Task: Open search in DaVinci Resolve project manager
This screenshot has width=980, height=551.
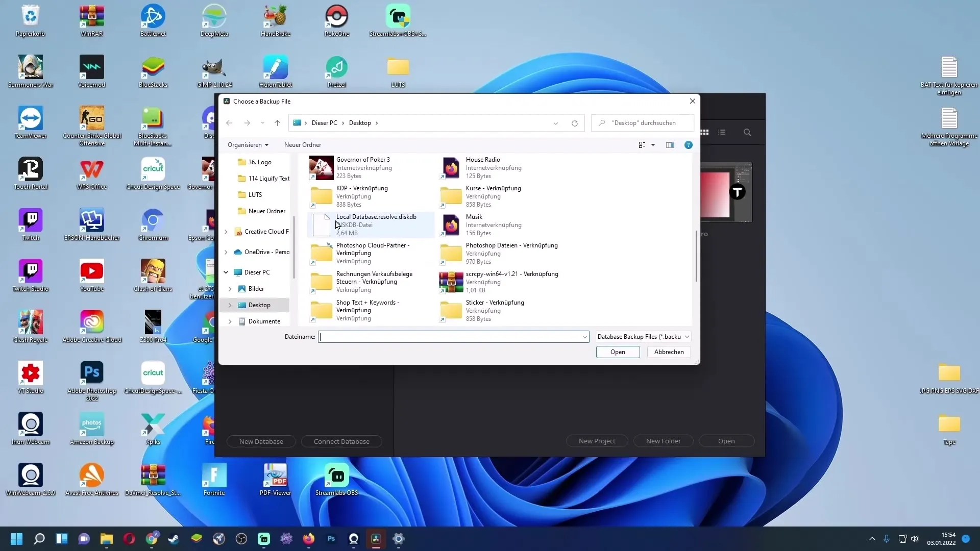Action: 747,132
